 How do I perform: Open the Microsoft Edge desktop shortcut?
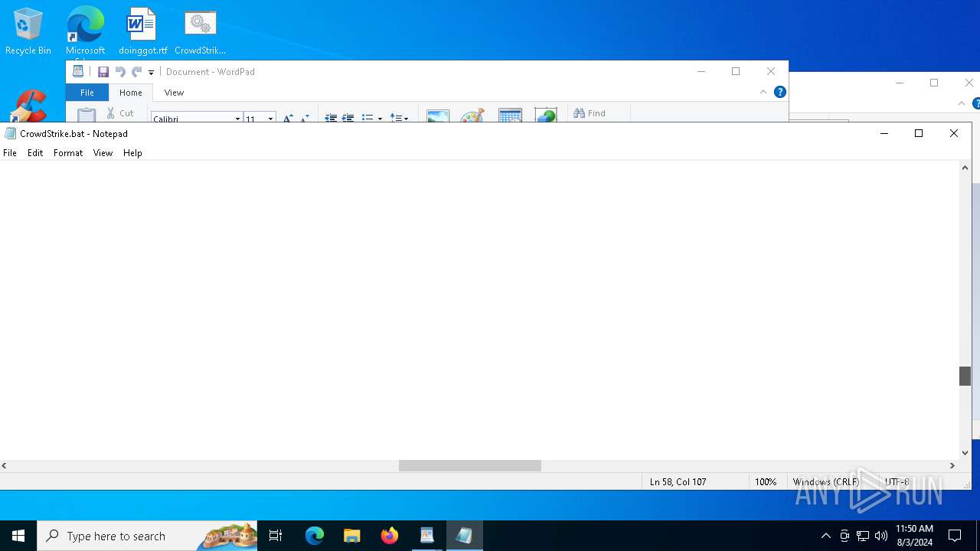[x=85, y=31]
